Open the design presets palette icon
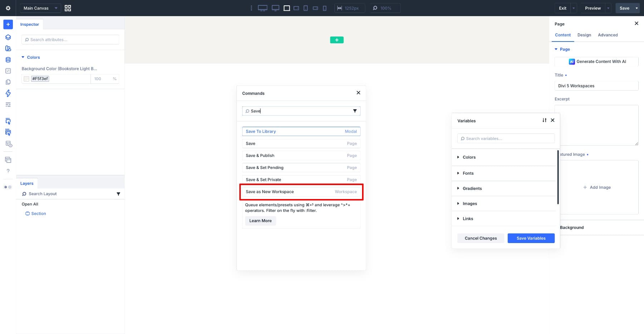This screenshot has width=644, height=334. 8,48
